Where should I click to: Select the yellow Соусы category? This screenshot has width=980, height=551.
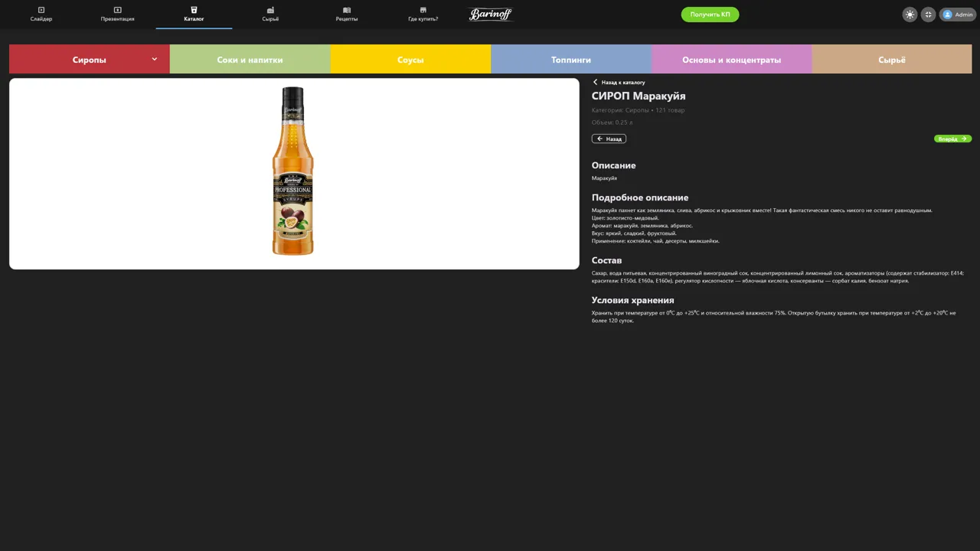pos(410,59)
